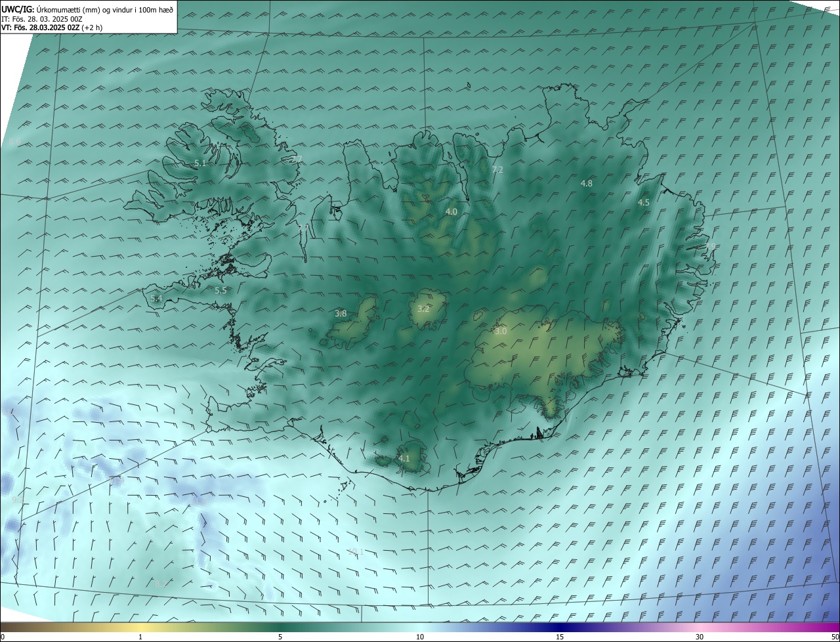Click the 3.0 value on the Vatnajökull glacier
This screenshot has height=642, width=840.
[x=501, y=332]
